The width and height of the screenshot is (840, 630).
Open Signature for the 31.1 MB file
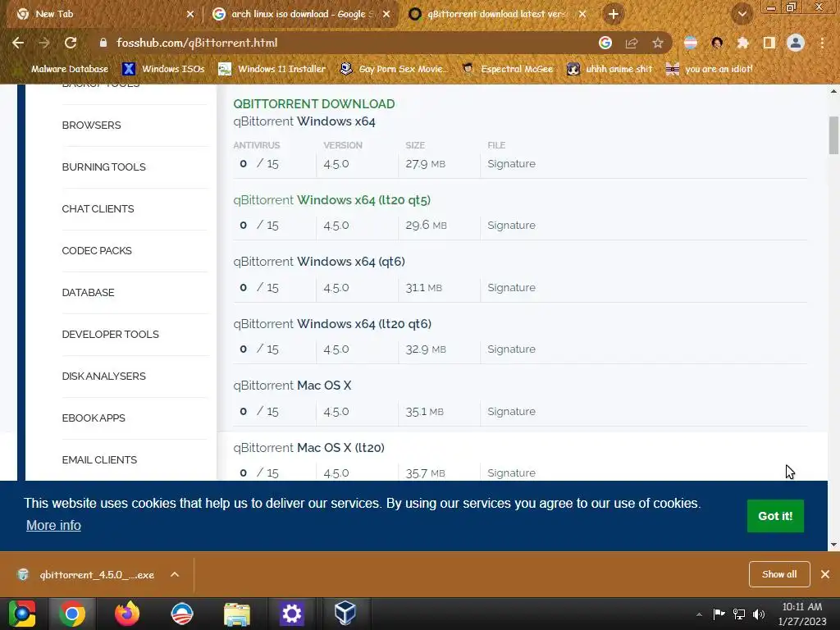coord(511,288)
